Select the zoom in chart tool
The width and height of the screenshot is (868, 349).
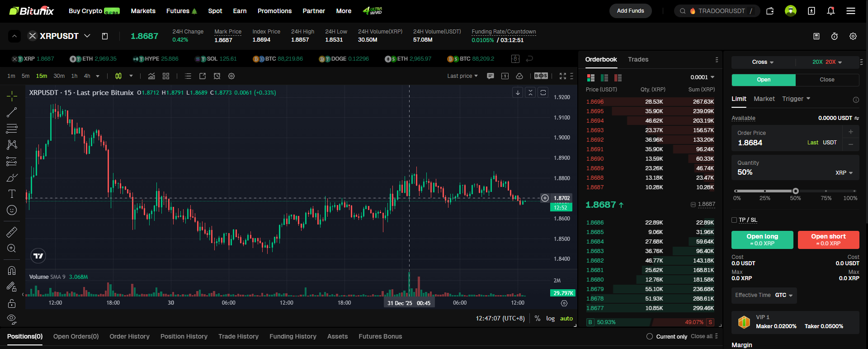point(12,248)
